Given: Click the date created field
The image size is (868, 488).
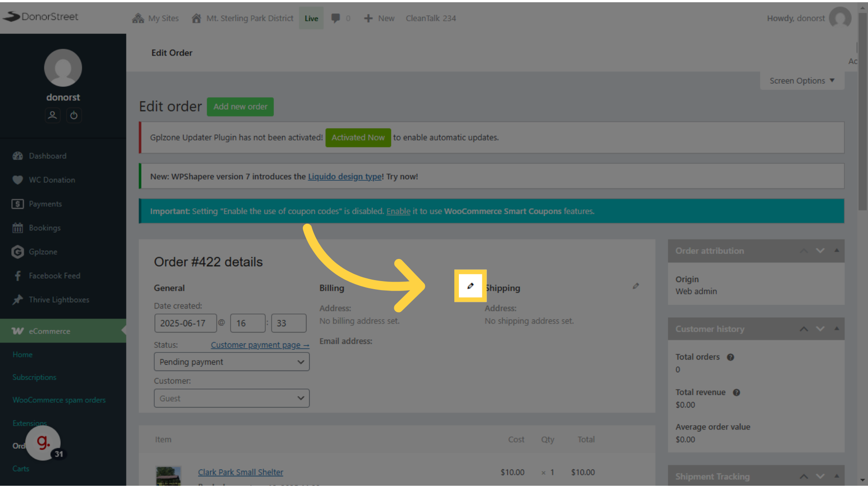Looking at the screenshot, I should point(185,323).
